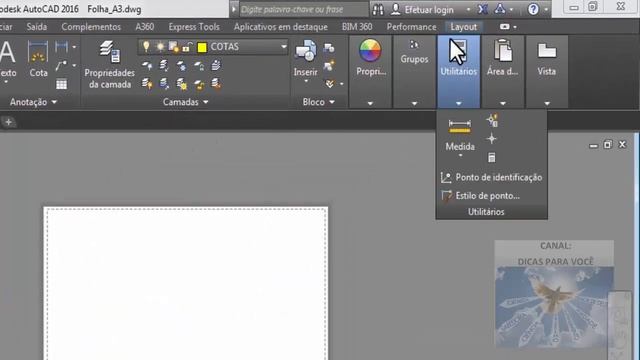Open the Help question mark
The height and width of the screenshot is (360, 640).
[x=533, y=9]
